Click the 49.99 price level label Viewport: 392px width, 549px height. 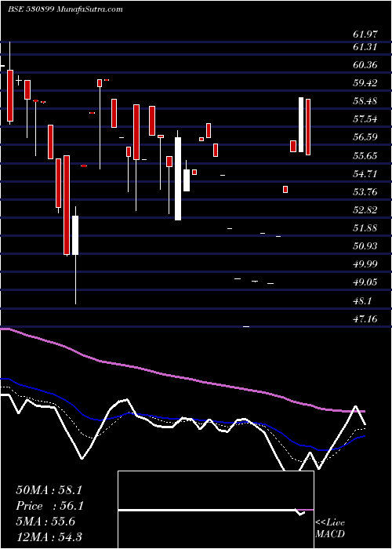[x=365, y=264]
